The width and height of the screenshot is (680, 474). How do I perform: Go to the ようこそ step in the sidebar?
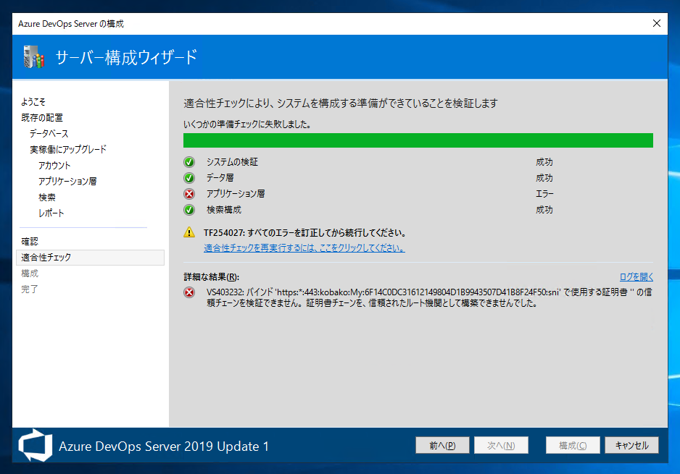pos(33,102)
